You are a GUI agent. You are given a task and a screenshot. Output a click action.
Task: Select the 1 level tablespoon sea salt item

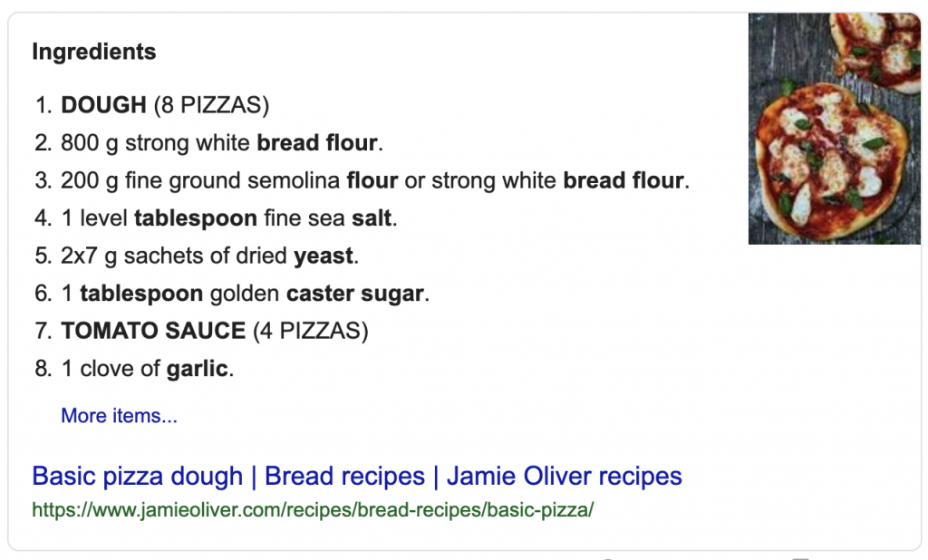coord(228,217)
